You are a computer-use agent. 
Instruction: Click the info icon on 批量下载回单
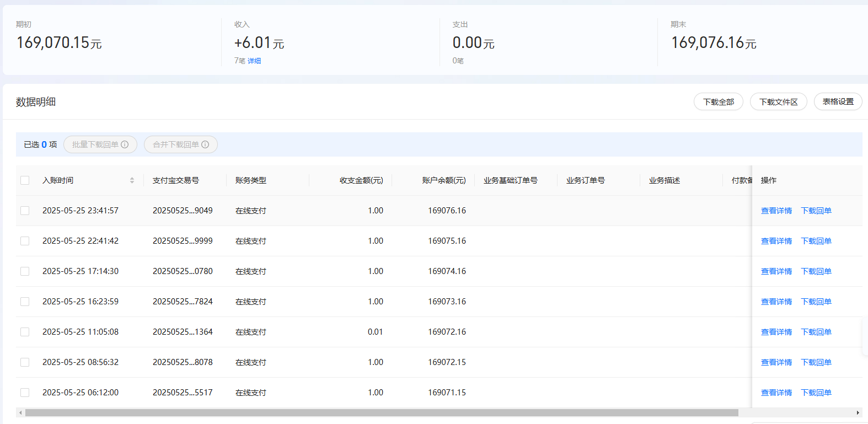(x=125, y=144)
